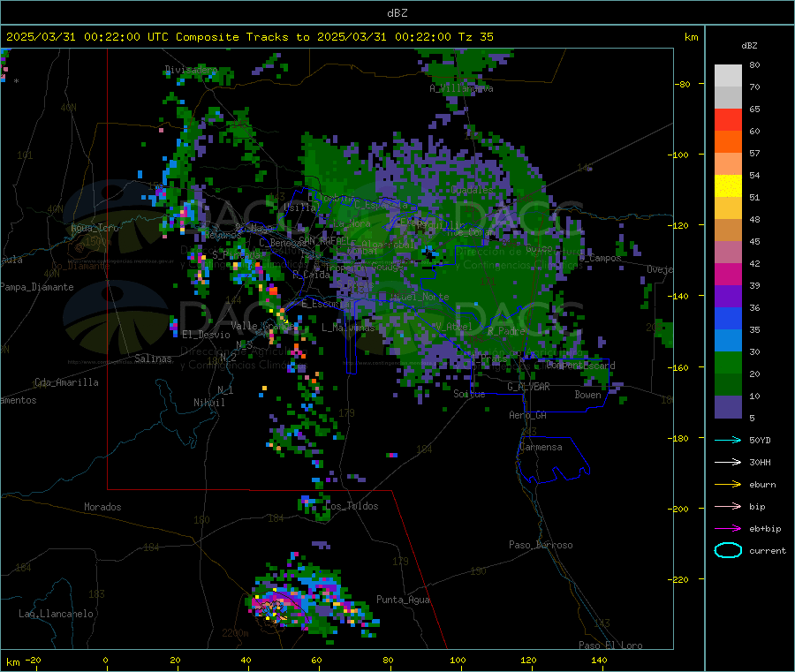This screenshot has height=672, width=795.
Task: Click the eburn yellow arrow legend icon
Action: pos(728,485)
